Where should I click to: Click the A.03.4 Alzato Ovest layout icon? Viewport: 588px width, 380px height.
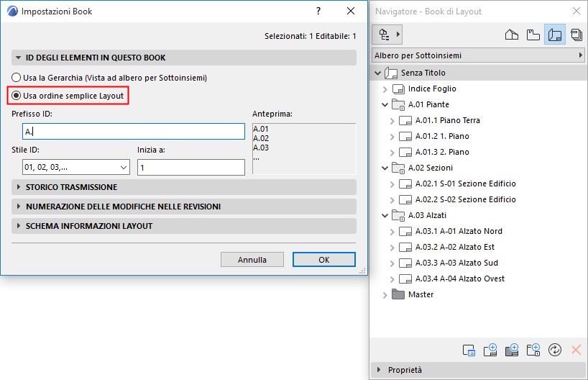pyautogui.click(x=405, y=279)
